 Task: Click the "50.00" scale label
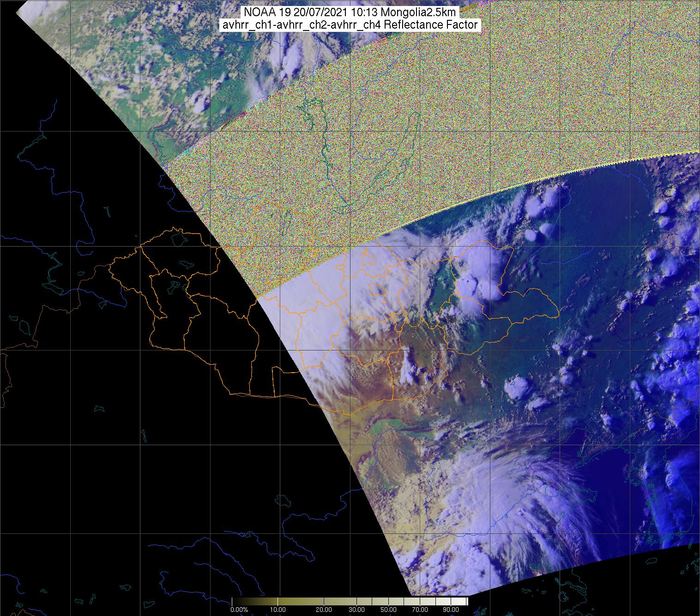tap(388, 610)
